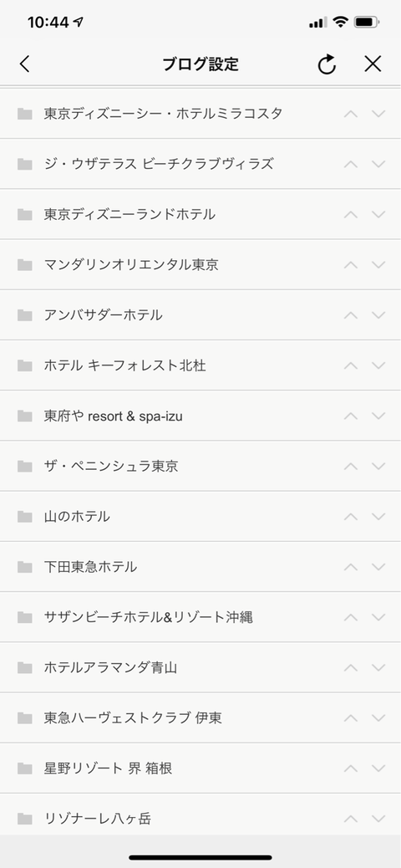Image resolution: width=401 pixels, height=868 pixels.
Task: Reload the blog settings page
Action: [x=327, y=64]
